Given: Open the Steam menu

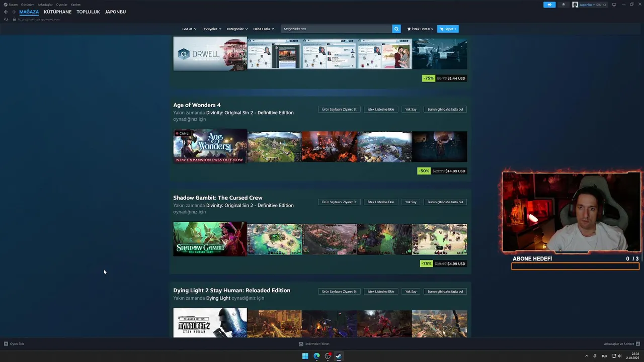Looking at the screenshot, I should click(13, 5).
